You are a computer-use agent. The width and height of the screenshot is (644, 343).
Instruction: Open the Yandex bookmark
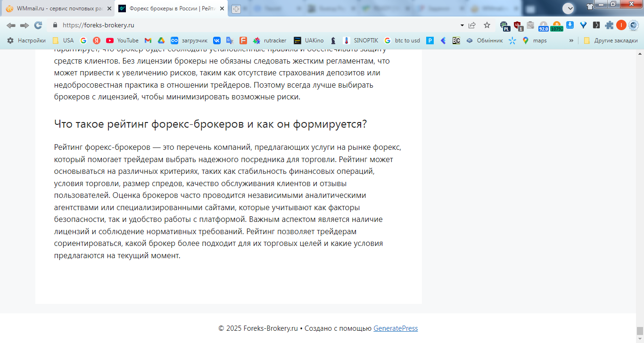(x=97, y=41)
